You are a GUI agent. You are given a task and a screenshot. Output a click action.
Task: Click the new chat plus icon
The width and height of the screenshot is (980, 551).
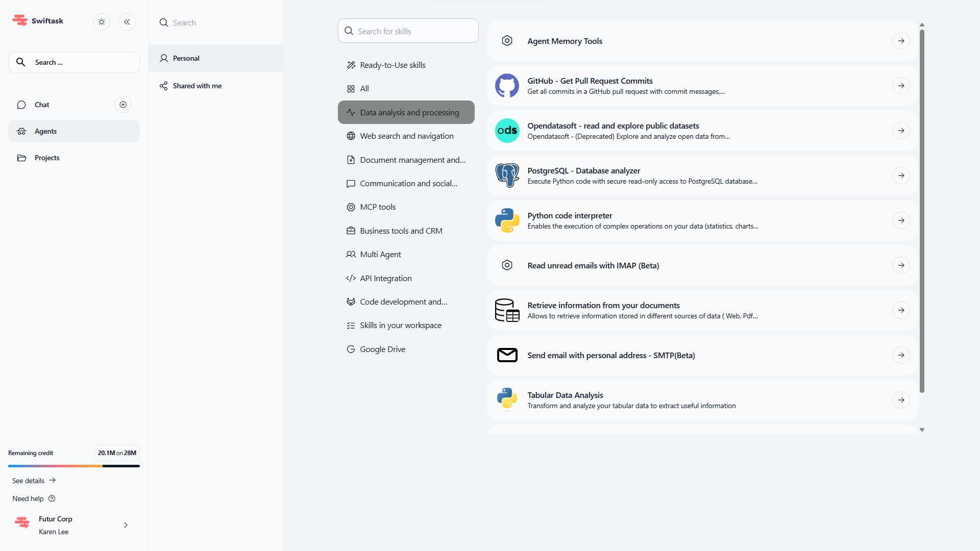pos(123,105)
